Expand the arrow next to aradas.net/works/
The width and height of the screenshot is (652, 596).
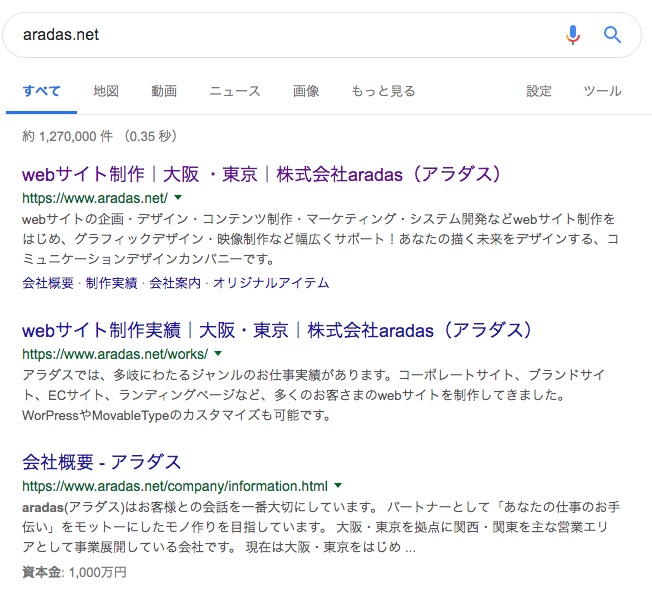[218, 354]
